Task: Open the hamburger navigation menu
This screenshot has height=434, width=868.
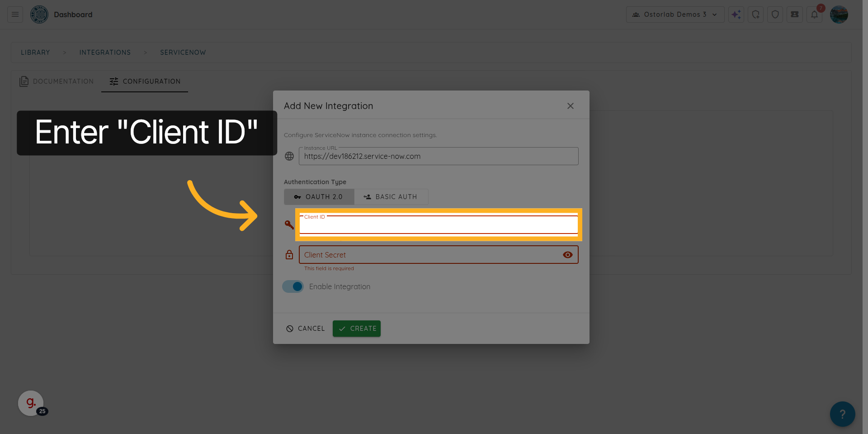Action: (14, 14)
